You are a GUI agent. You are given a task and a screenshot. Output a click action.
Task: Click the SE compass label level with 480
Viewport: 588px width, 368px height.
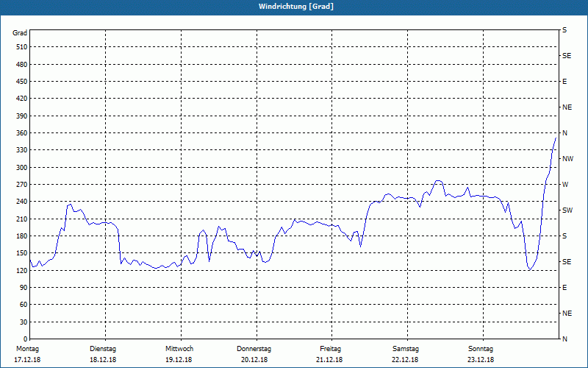click(x=567, y=56)
